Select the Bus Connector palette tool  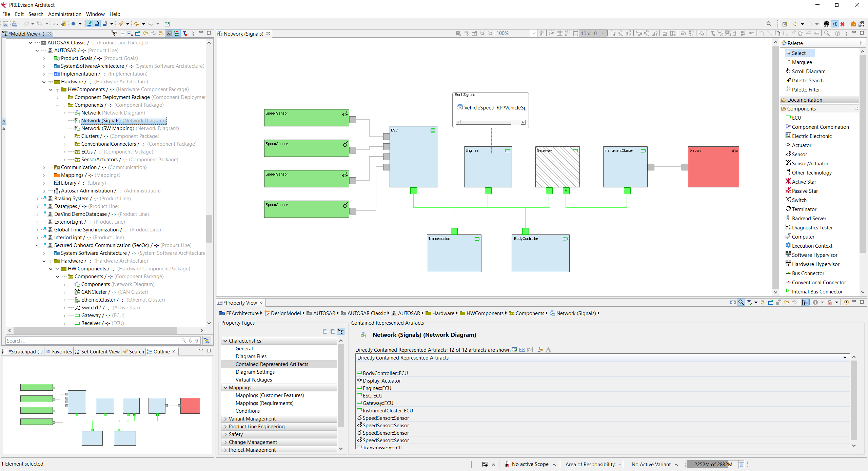point(805,273)
